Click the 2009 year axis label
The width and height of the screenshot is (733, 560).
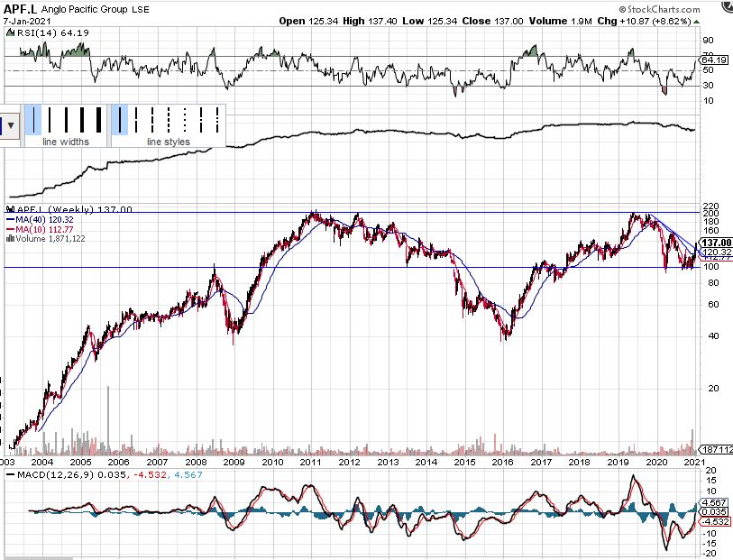coord(234,463)
